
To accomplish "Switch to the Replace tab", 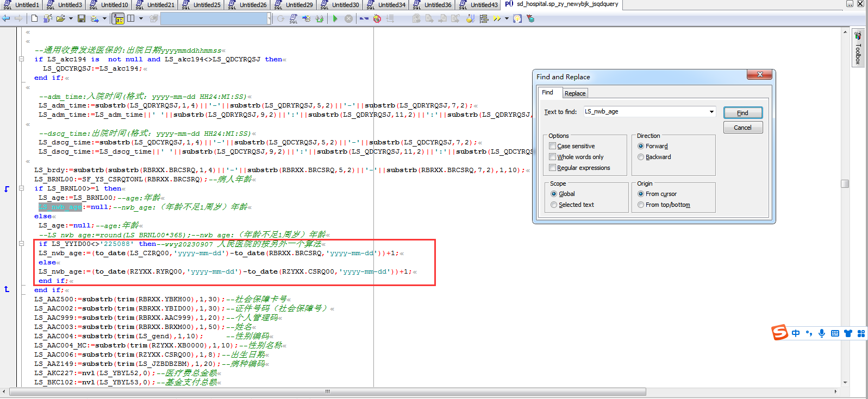I will click(x=574, y=93).
